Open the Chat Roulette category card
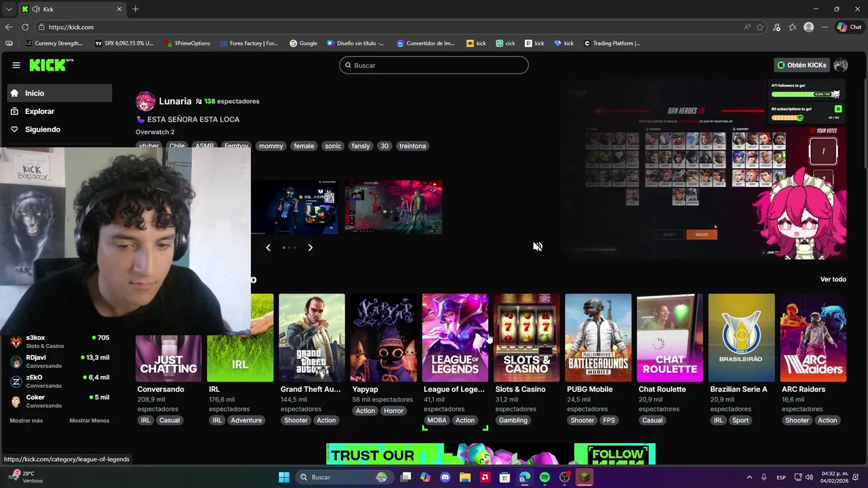 point(670,338)
